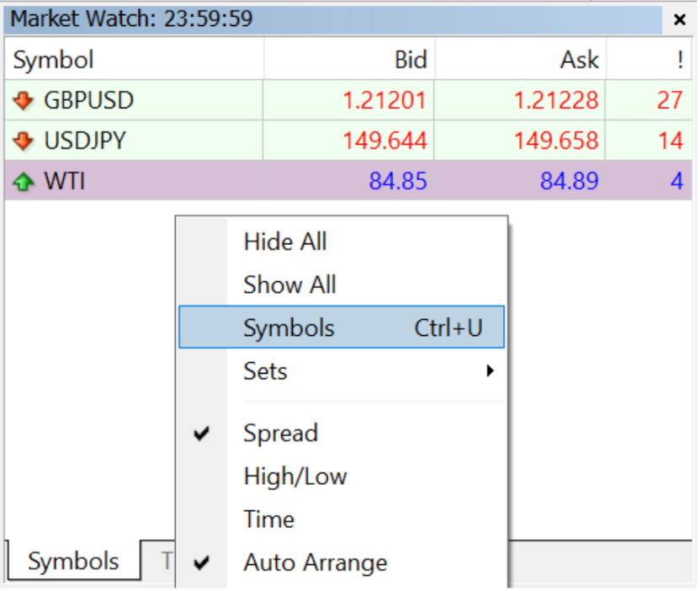This screenshot has height=591, width=700.
Task: Click the WTI green up arrow icon
Action: (x=23, y=181)
